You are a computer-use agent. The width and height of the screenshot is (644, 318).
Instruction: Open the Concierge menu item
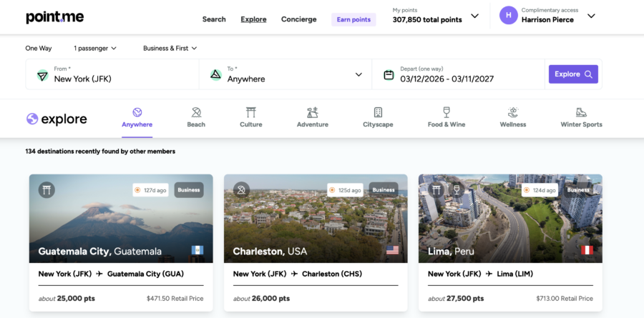pyautogui.click(x=298, y=19)
